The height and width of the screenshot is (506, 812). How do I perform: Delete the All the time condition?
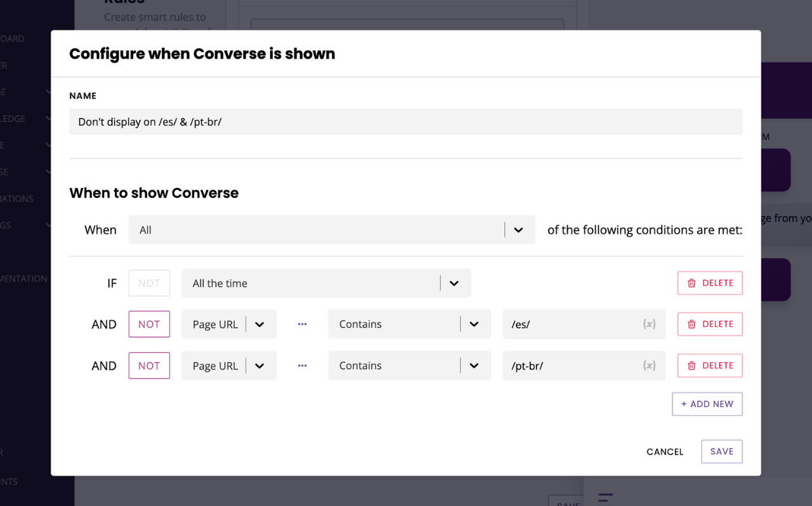pyautogui.click(x=710, y=283)
